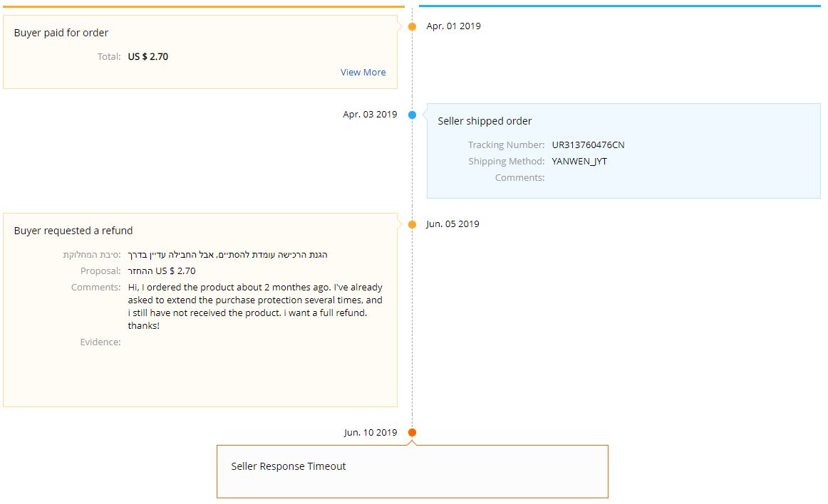Click the "Seller shipped order" heading

click(x=485, y=121)
